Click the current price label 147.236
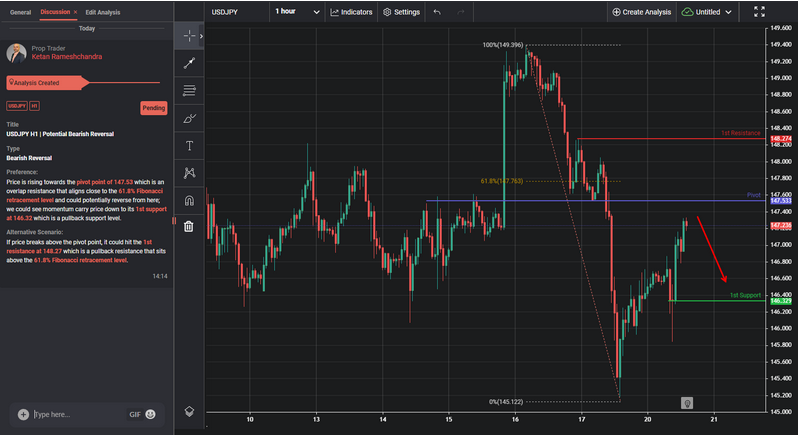The width and height of the screenshot is (799, 437). (x=781, y=225)
